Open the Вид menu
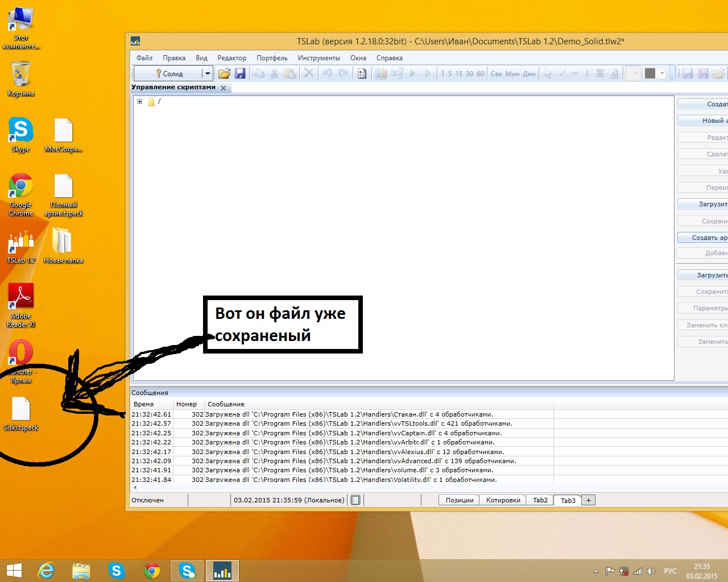The image size is (728, 582). tap(201, 58)
